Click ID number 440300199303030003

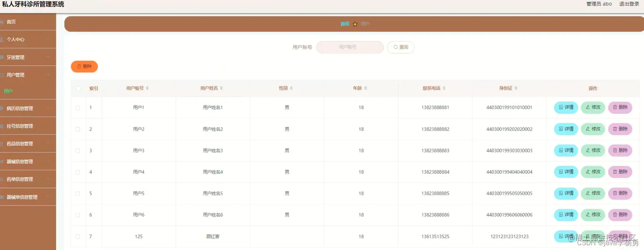509,151
